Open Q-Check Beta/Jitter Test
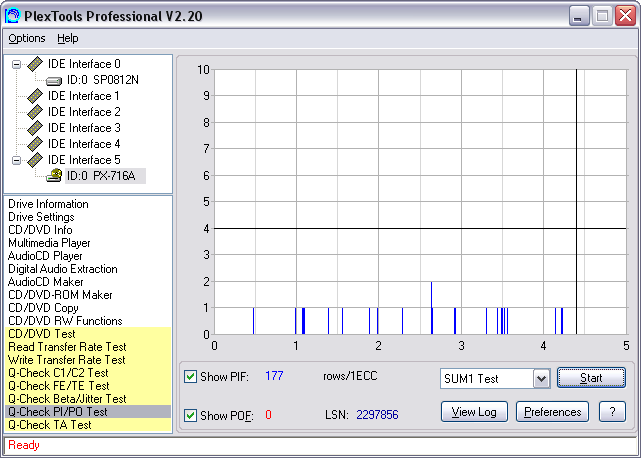The height and width of the screenshot is (458, 641). (88, 399)
